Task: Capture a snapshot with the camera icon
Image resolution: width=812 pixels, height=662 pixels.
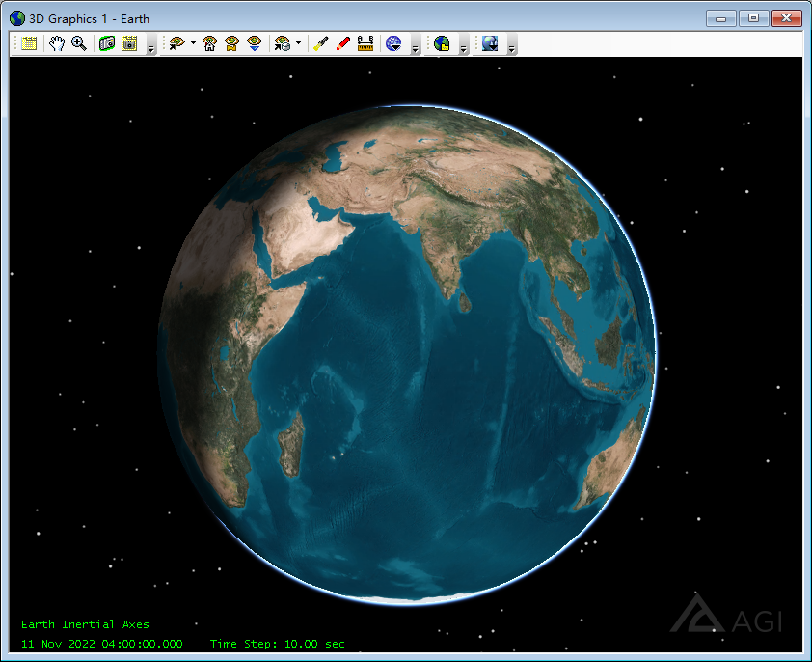Action: point(105,43)
